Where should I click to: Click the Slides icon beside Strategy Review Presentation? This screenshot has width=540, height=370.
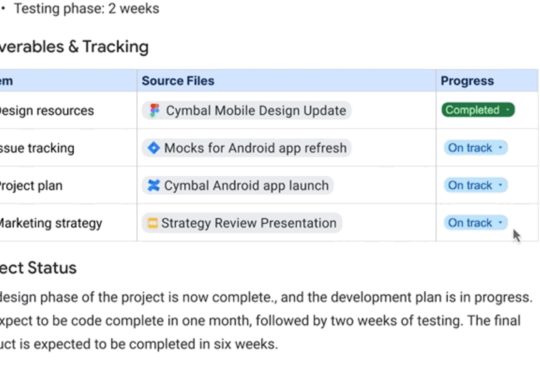point(152,223)
